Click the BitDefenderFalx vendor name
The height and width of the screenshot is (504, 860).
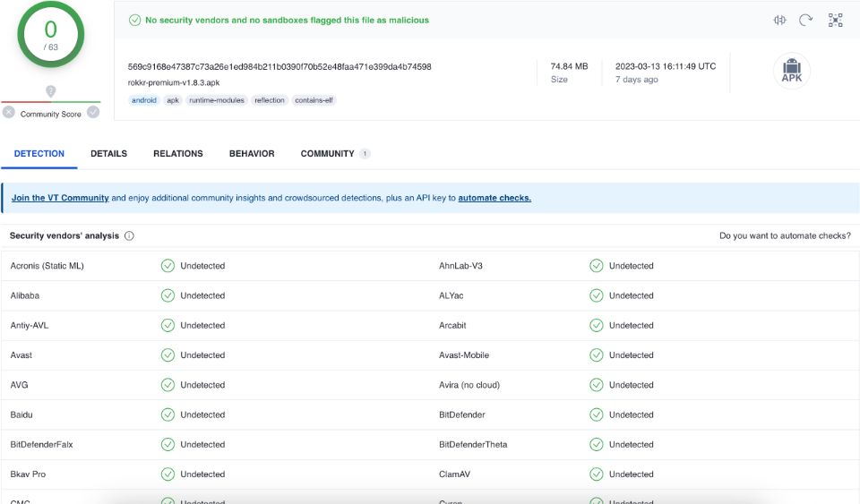41,444
